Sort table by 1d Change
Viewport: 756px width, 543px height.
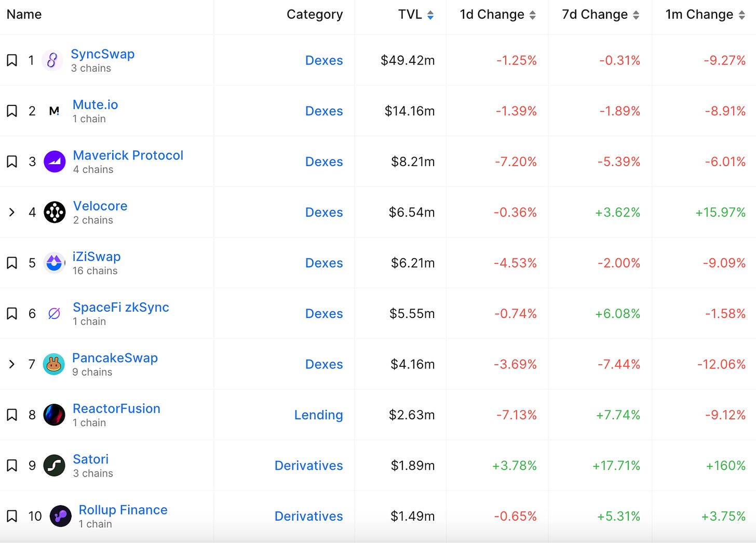point(497,15)
